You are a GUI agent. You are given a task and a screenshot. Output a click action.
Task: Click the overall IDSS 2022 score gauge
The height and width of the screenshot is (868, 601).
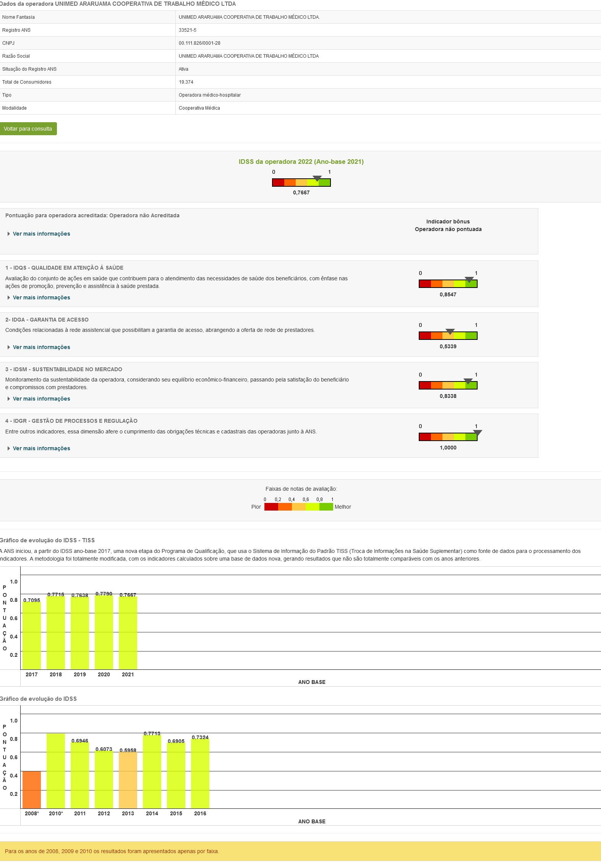tap(301, 183)
